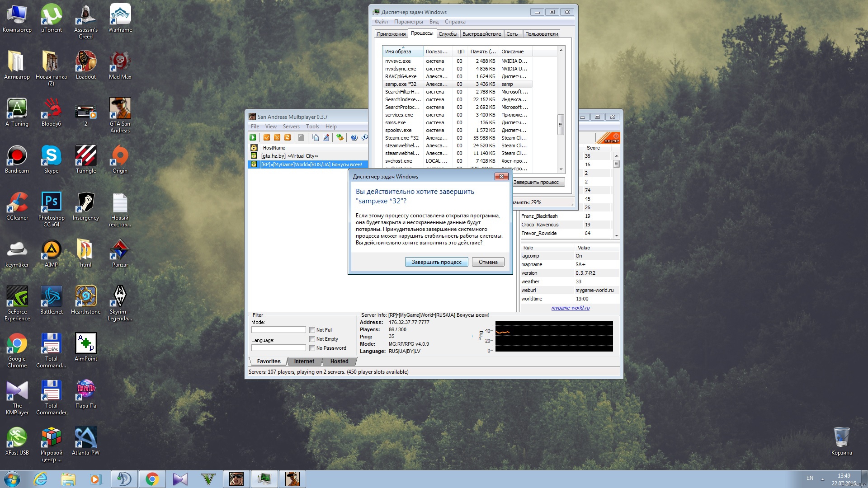Click the KMPlayer taskbar icon
This screenshot has width=868, height=488.
click(x=180, y=479)
